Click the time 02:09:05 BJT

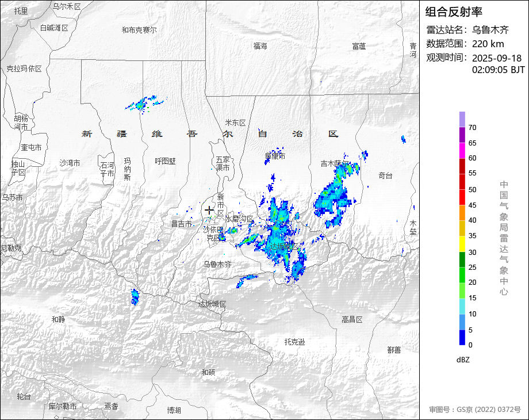click(499, 70)
